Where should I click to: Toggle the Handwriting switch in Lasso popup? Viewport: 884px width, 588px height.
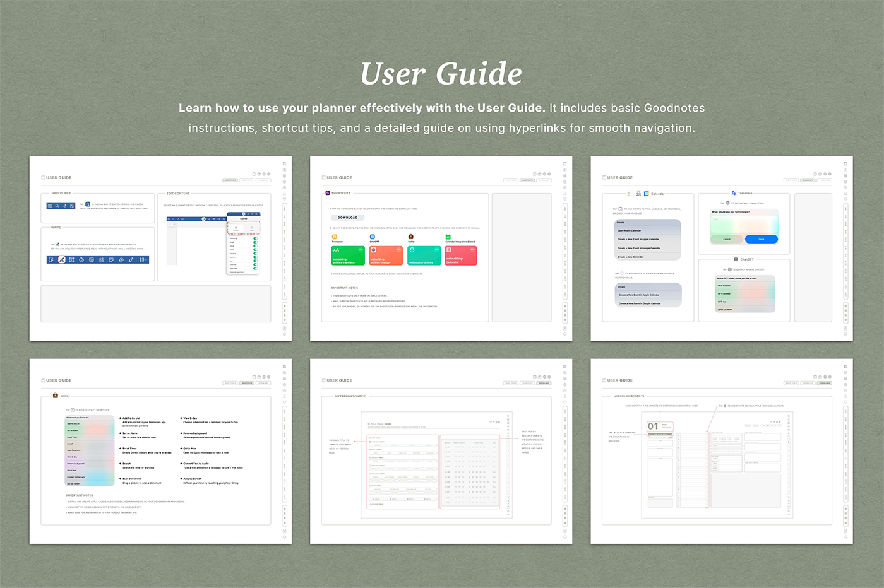point(255,238)
